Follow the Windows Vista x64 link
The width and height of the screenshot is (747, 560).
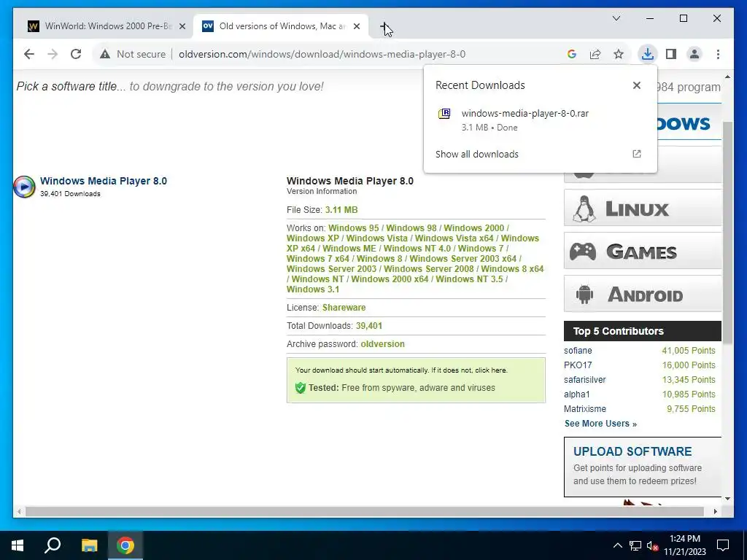coord(454,238)
